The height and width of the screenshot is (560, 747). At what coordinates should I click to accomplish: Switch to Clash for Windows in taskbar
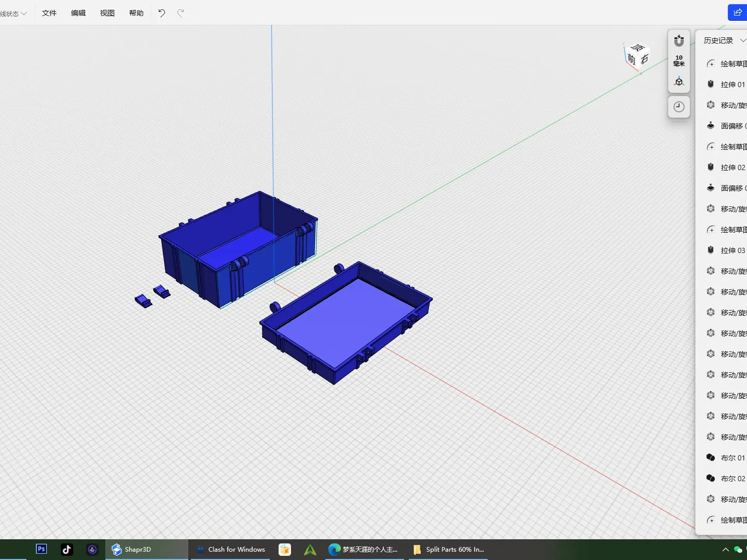(230, 549)
